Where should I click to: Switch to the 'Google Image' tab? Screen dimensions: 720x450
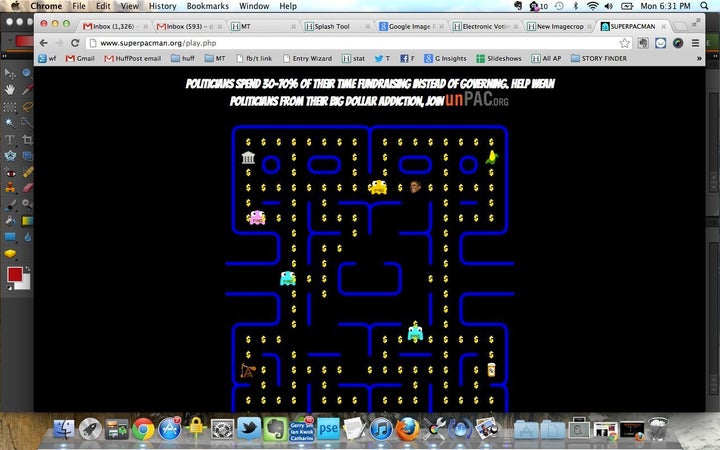coord(411,26)
